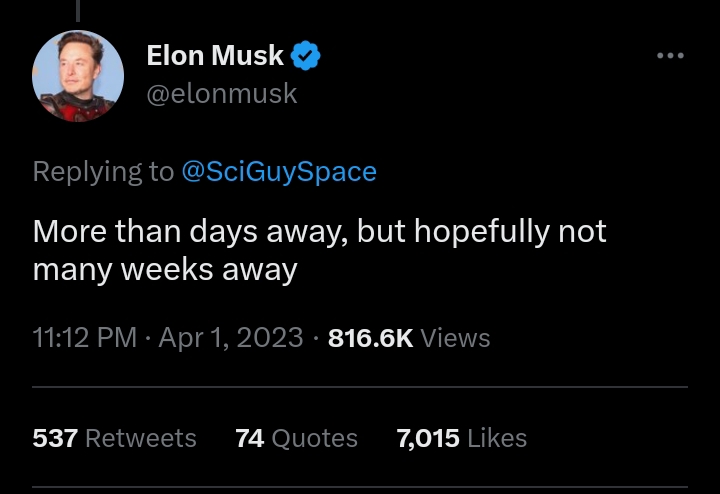Open Elon Musk's profile picture

[78, 76]
